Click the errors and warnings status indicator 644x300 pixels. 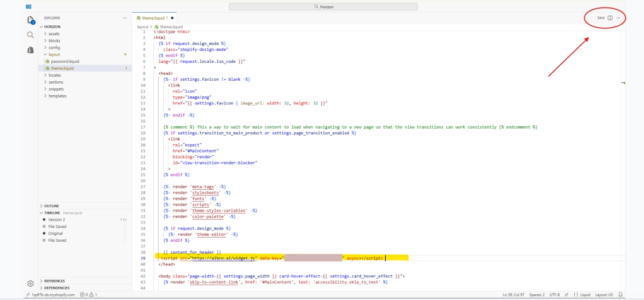coord(88,295)
